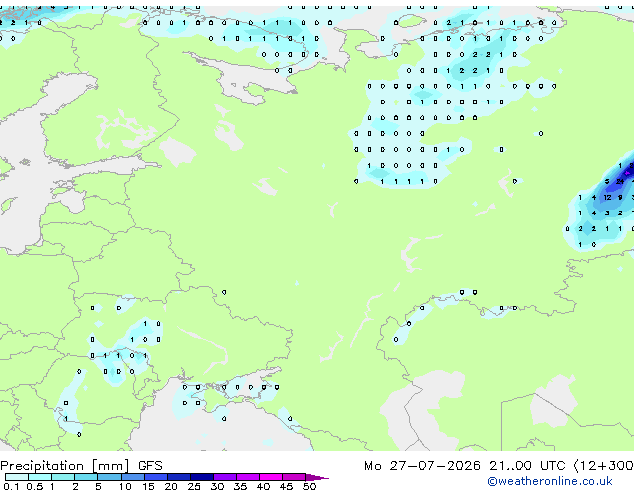
Task: Click the 45–50 mm legend color swatch
Action: click(294, 477)
